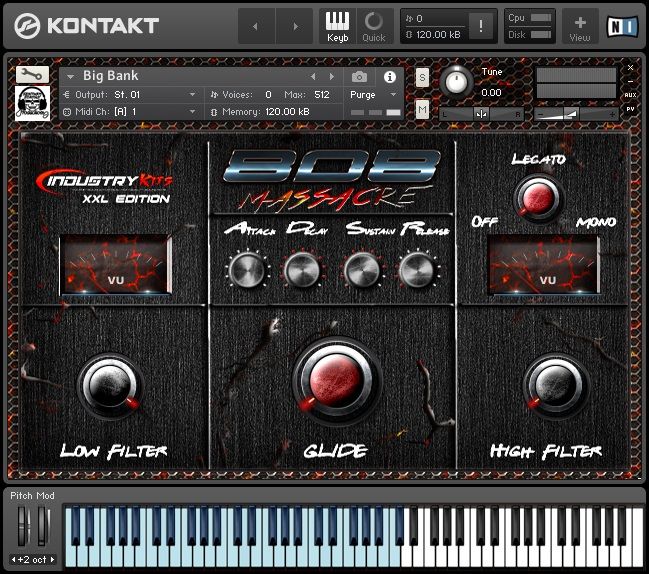Mute the instrument with M button
Screen dimensions: 649x574
tap(422, 108)
